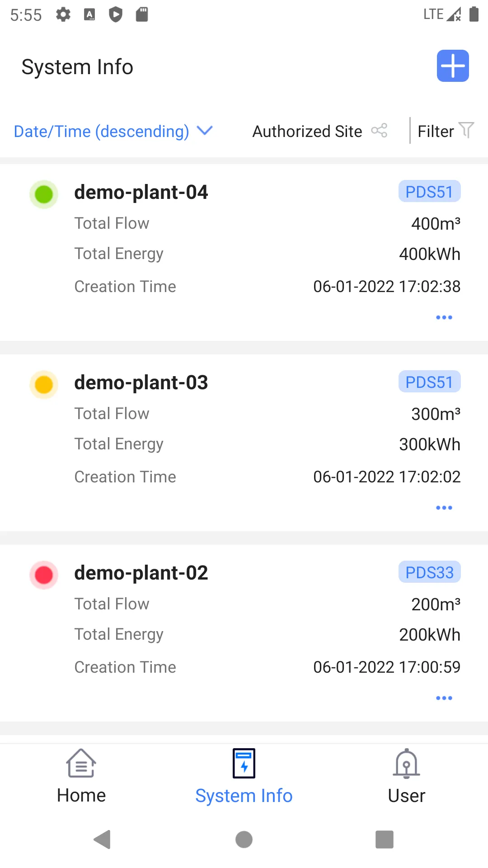Tap the PDS33 tag on demo-plant-02
This screenshot has height=868, width=488.
click(x=429, y=572)
